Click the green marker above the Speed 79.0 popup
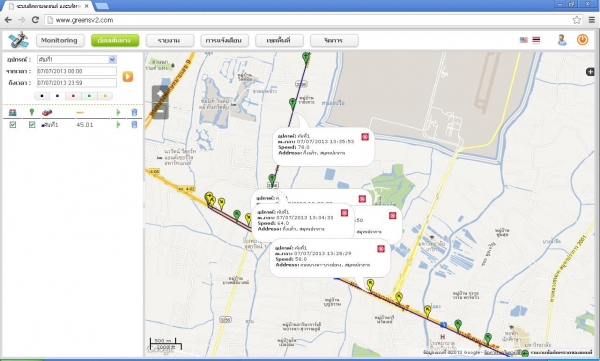 coord(292,103)
